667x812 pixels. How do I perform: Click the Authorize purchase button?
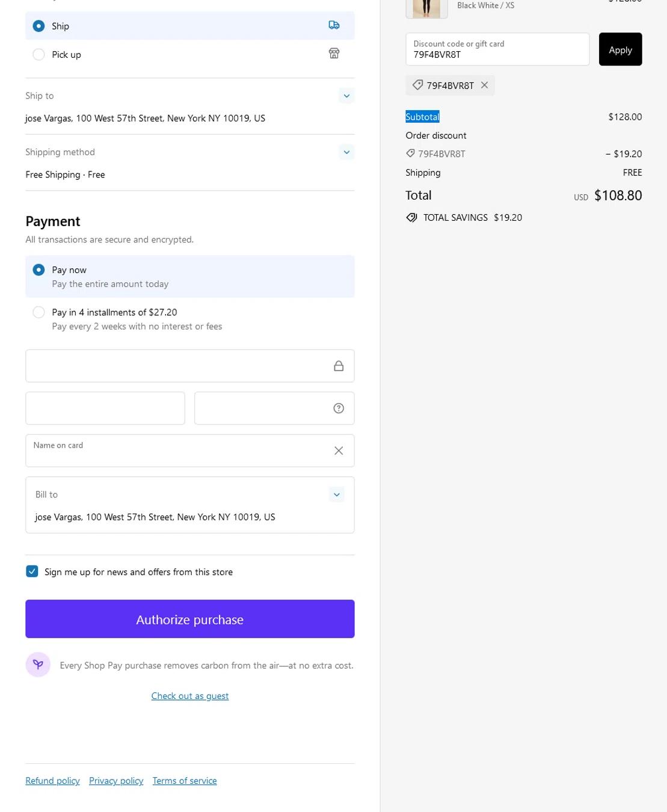click(x=190, y=619)
